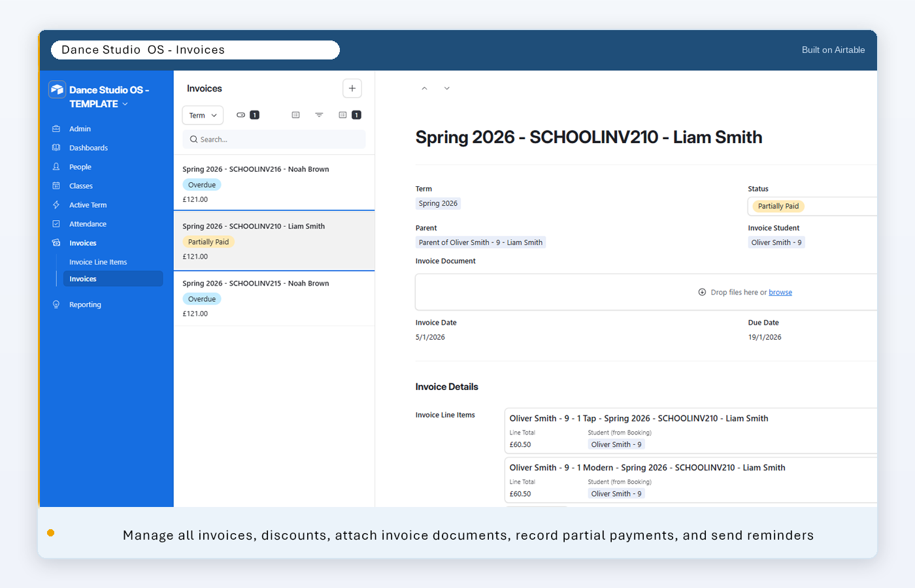Click the dropdown-field icon beside Term selector
The height and width of the screenshot is (588, 915).
pyautogui.click(x=241, y=115)
